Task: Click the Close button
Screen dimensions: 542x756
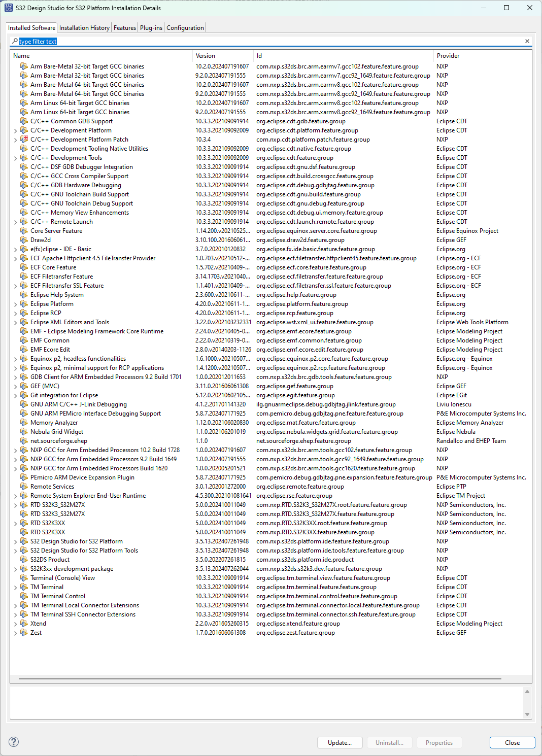Action: (512, 742)
